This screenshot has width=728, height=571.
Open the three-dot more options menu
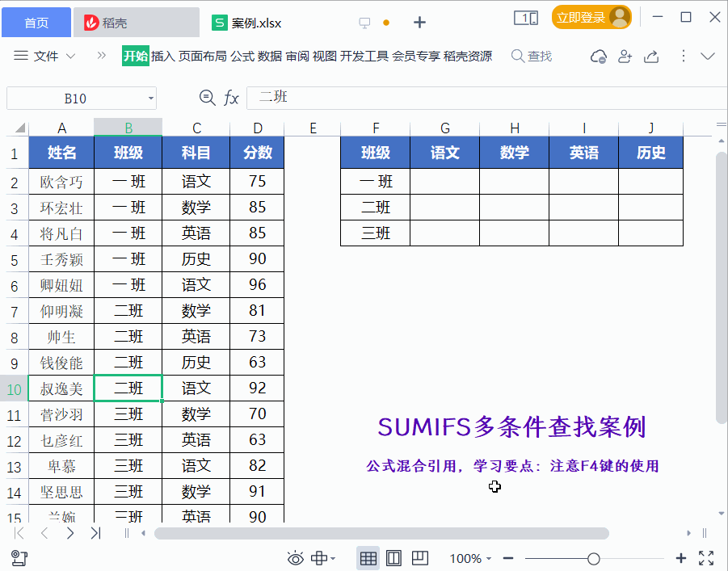click(x=683, y=57)
